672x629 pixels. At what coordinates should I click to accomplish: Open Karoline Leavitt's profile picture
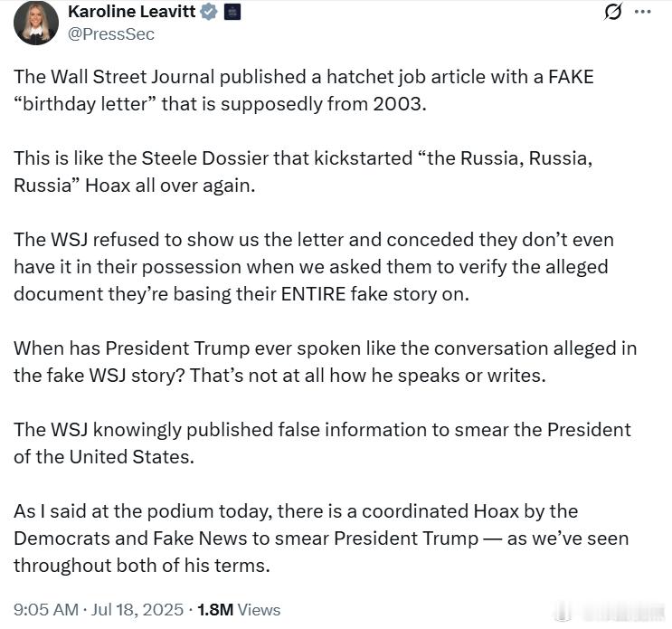tap(36, 23)
